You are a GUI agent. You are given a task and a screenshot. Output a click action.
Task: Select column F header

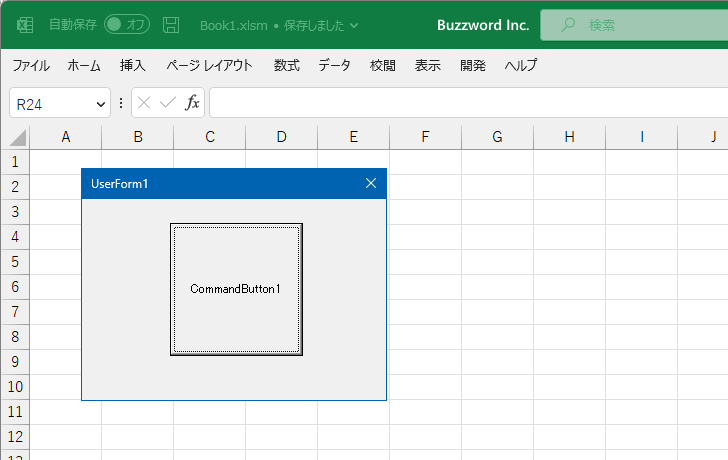[x=425, y=137]
